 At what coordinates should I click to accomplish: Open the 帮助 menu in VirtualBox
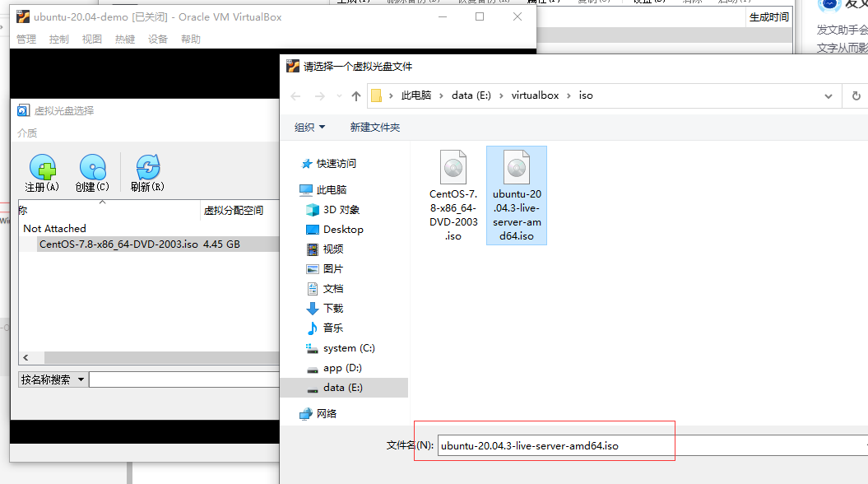pyautogui.click(x=190, y=40)
